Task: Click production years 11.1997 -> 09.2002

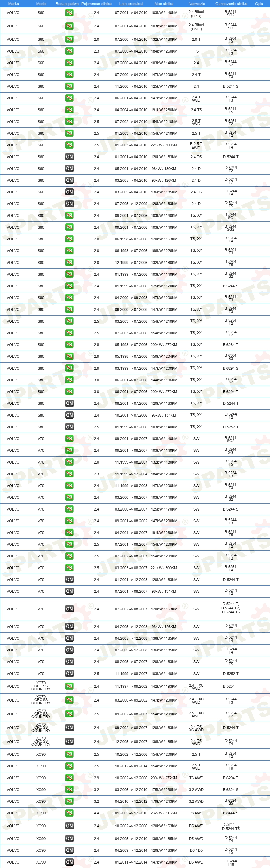Action: pos(131,686)
